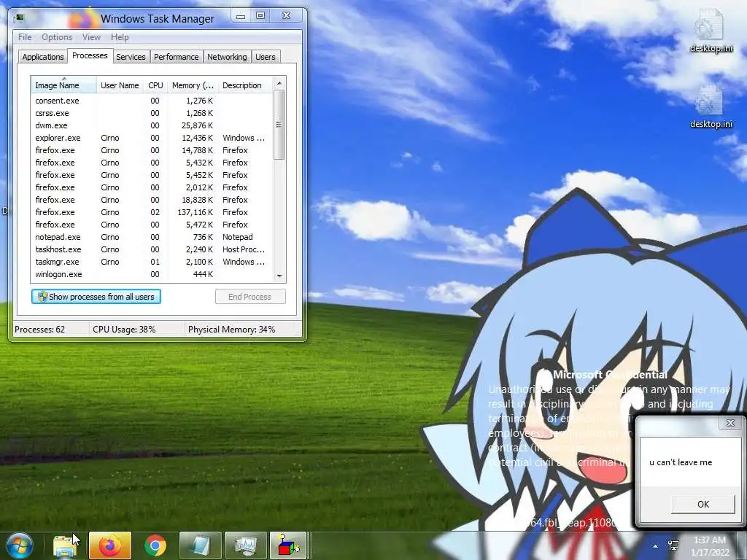Sort by Image Name column

pyautogui.click(x=63, y=85)
